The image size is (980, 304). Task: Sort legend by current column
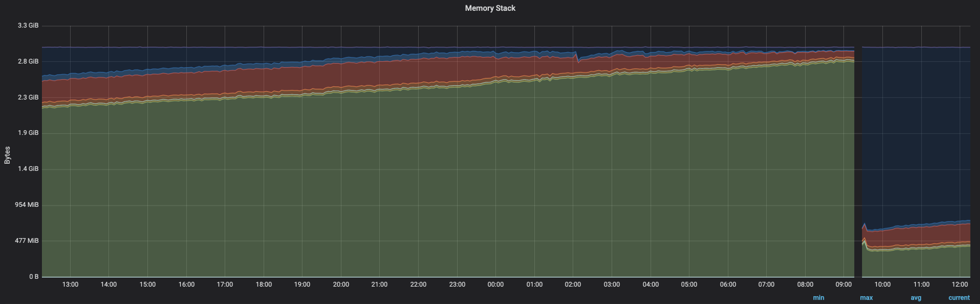(x=958, y=298)
